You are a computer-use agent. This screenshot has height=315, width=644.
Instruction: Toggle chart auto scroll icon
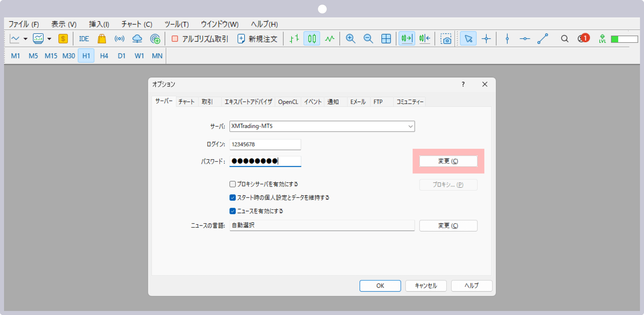[407, 39]
